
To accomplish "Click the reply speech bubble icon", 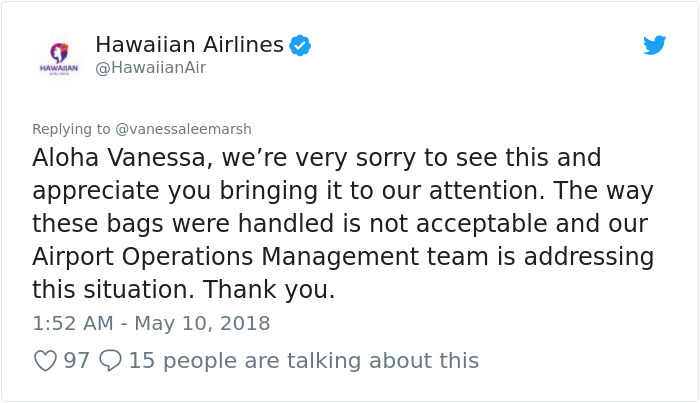I will (x=111, y=360).
